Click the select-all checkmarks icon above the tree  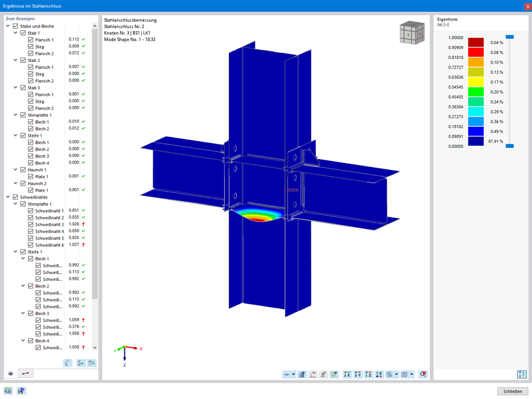[x=80, y=363]
